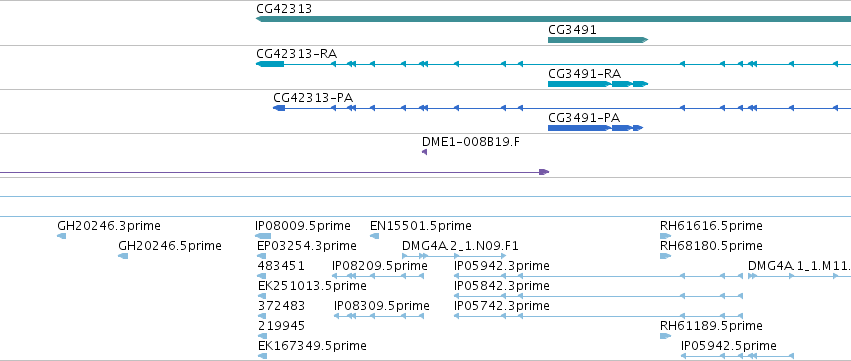The image size is (851, 361).
Task: Click the CG3491-RA transcript glyph
Action: (598, 84)
